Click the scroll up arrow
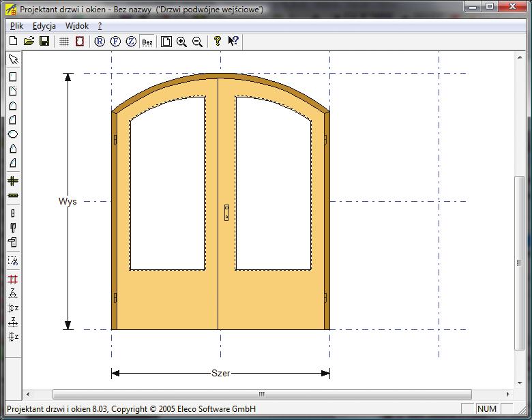532x420 pixels. tap(520, 57)
